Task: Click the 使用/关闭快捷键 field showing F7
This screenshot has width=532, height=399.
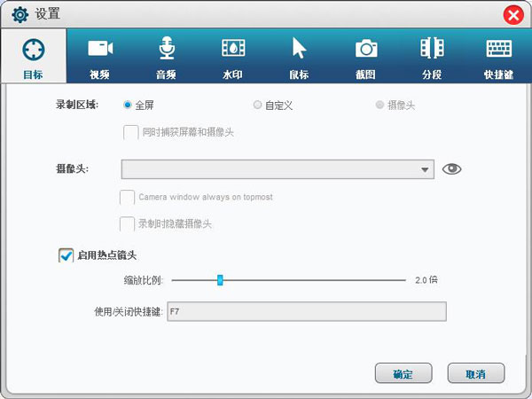Action: click(x=307, y=311)
